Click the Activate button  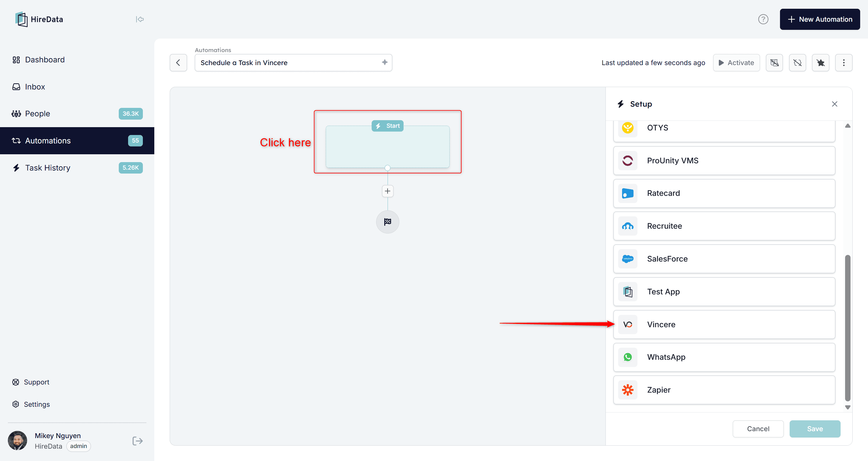tap(736, 62)
